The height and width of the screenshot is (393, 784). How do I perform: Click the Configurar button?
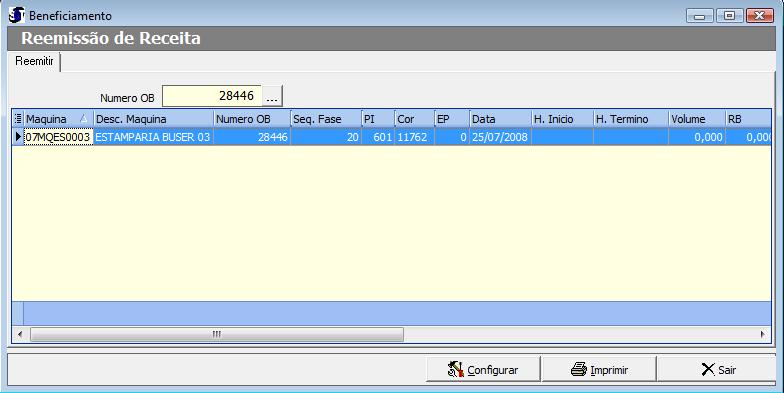[483, 370]
